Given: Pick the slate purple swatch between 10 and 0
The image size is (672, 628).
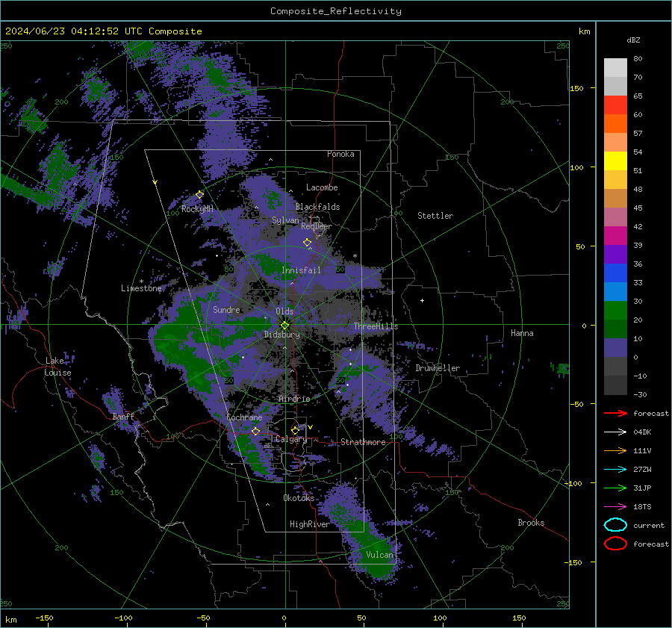Looking at the screenshot, I should pos(615,347).
